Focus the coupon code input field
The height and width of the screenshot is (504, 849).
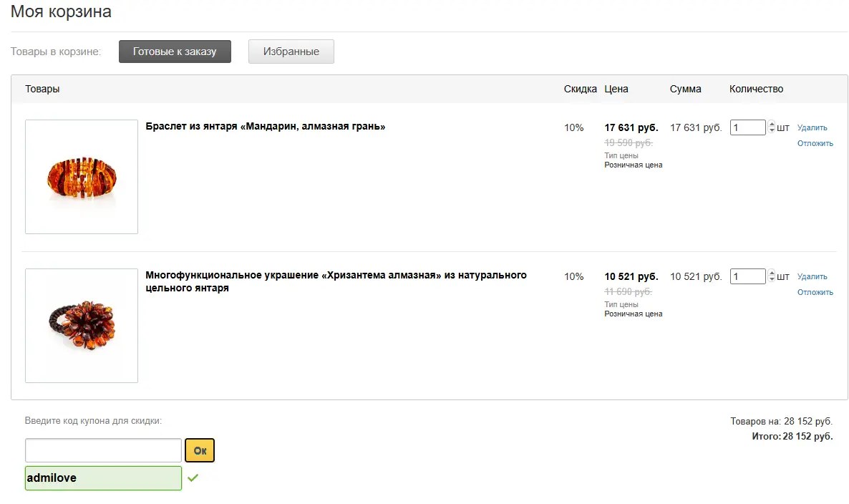[x=103, y=450]
